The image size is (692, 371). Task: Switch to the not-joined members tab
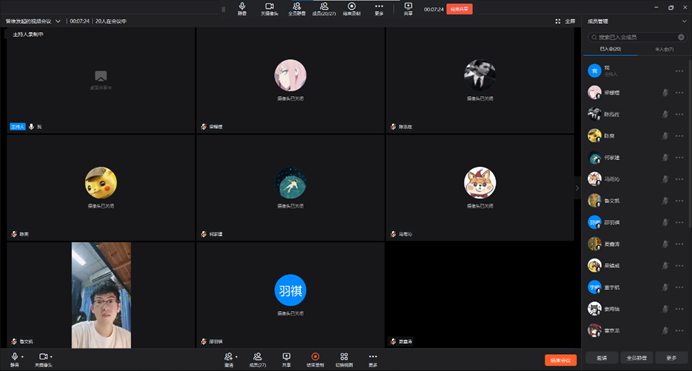pyautogui.click(x=664, y=49)
